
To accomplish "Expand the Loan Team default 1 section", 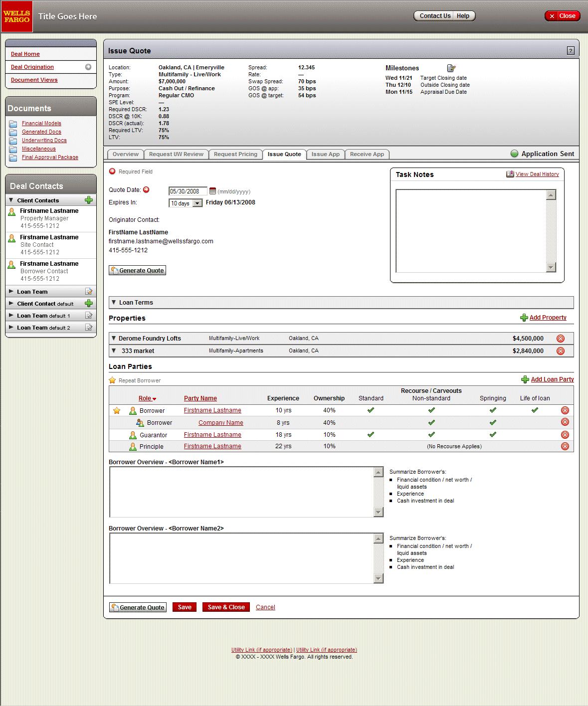I will [11, 316].
